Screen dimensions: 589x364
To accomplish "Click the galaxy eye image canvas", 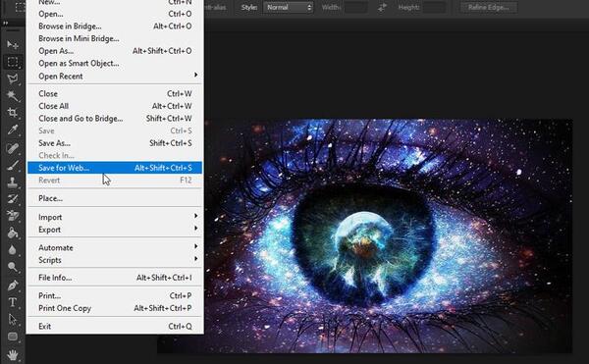I will (x=389, y=236).
